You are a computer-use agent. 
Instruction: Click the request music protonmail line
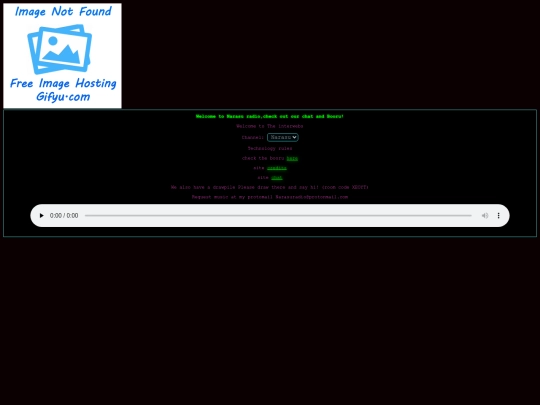point(270,197)
